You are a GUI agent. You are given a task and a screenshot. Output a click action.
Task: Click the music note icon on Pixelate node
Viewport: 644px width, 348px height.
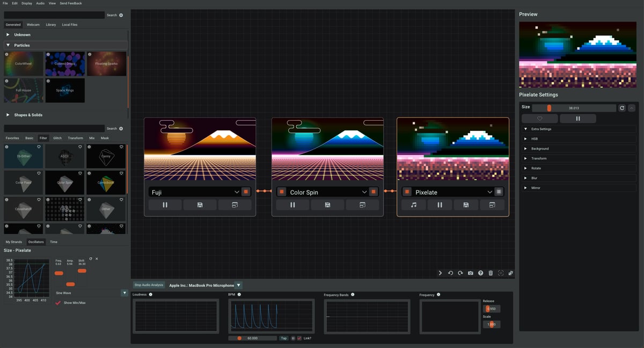coord(413,205)
